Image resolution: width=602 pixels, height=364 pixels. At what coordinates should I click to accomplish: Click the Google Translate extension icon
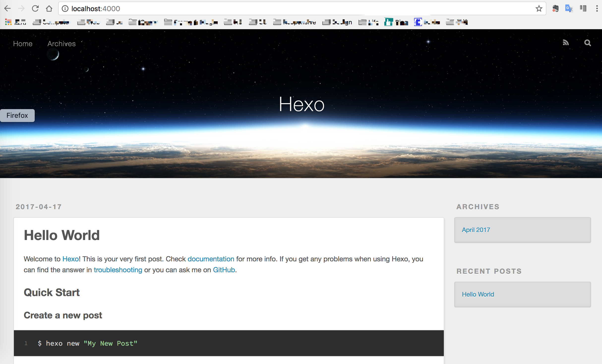(x=569, y=8)
